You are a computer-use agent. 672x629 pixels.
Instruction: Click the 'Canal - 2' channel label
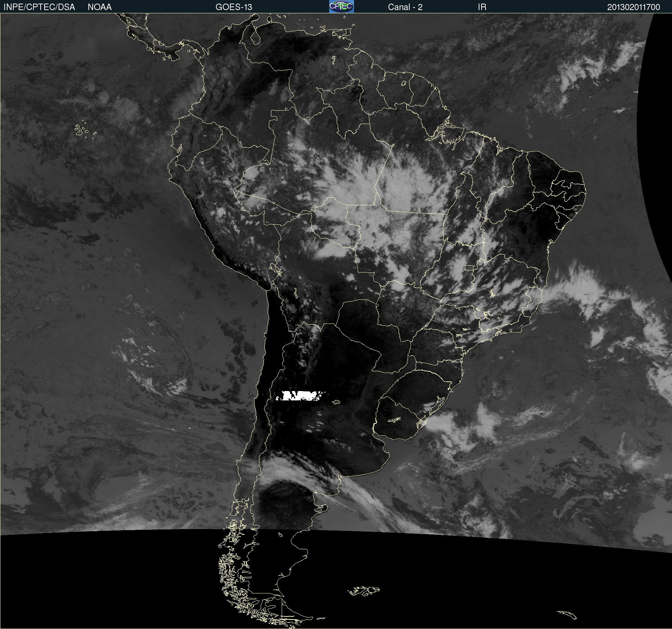[x=405, y=7]
